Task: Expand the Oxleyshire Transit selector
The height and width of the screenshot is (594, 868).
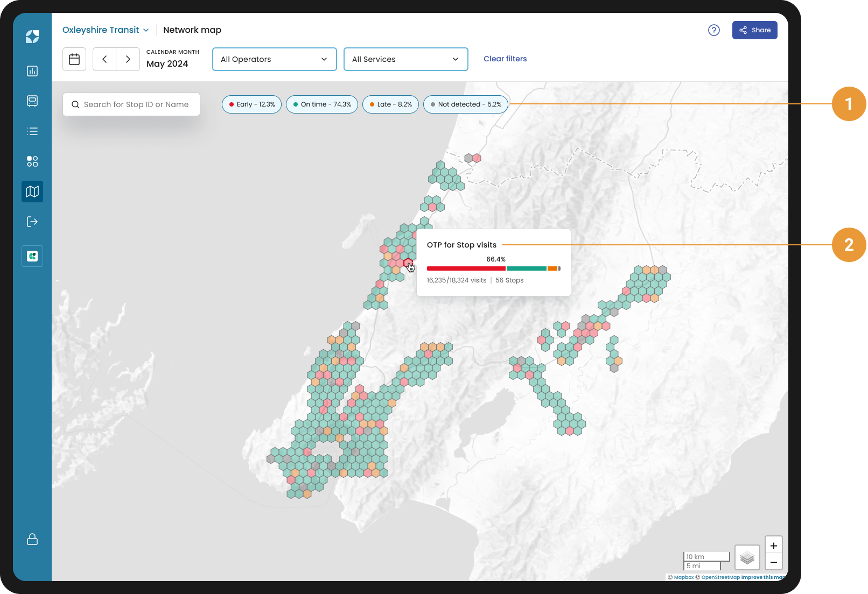Action: coord(106,30)
